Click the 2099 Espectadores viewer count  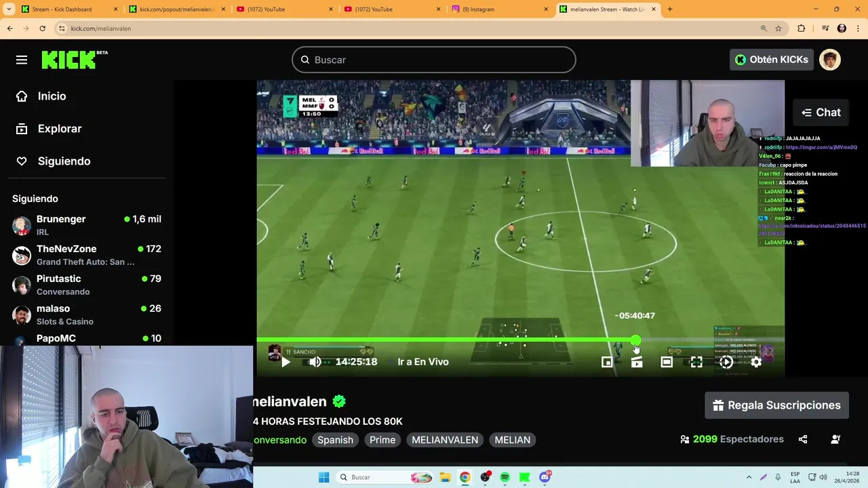click(x=732, y=439)
